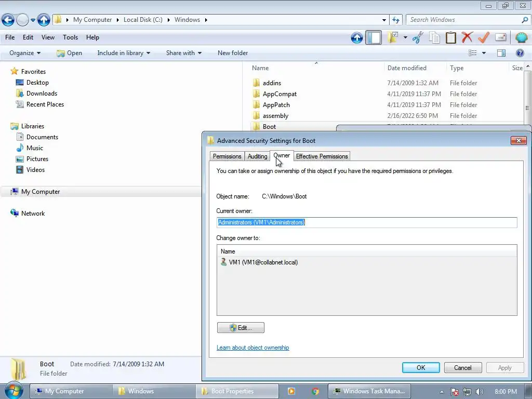
Task: Open the media player taskbar icon
Action: [x=291, y=391]
